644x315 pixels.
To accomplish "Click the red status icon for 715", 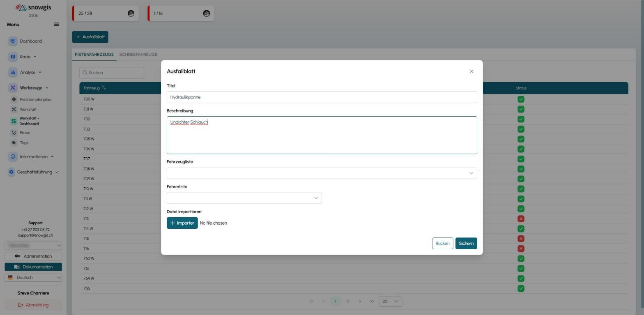I will [521, 239].
